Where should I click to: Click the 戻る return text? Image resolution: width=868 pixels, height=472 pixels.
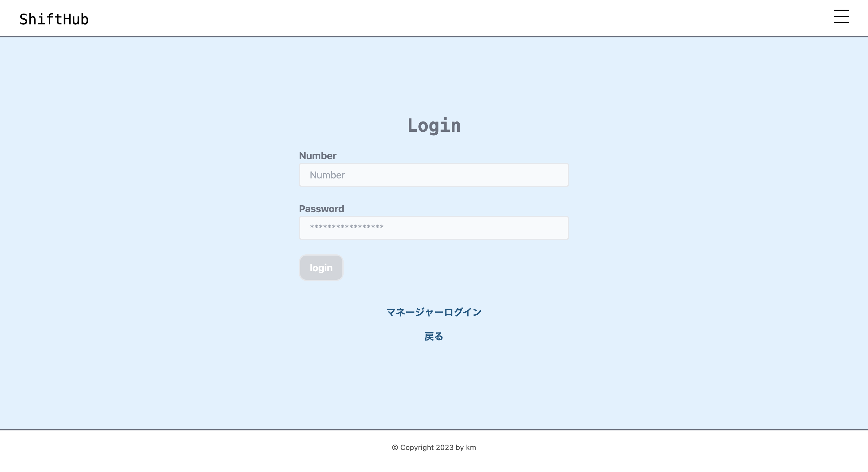tap(434, 336)
